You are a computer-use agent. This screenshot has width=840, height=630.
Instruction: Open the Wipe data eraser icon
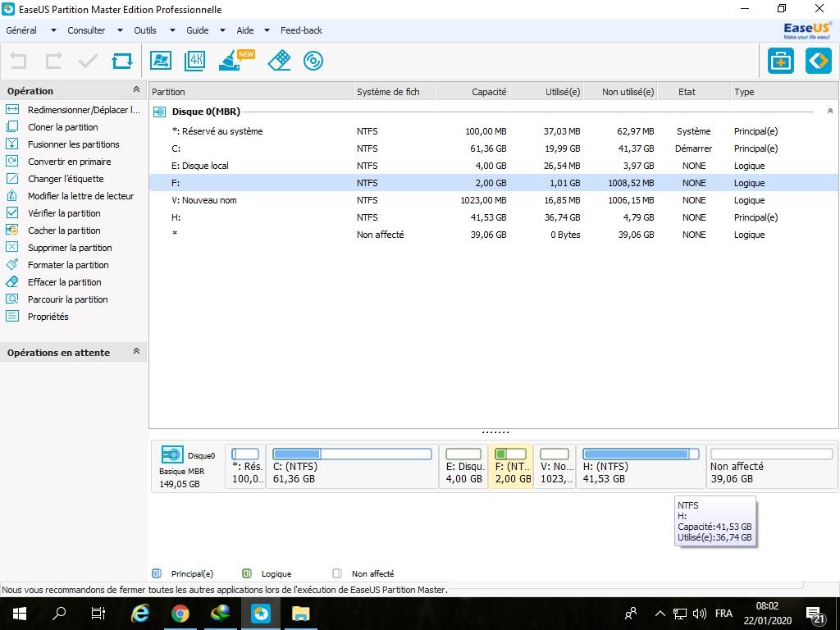click(279, 61)
